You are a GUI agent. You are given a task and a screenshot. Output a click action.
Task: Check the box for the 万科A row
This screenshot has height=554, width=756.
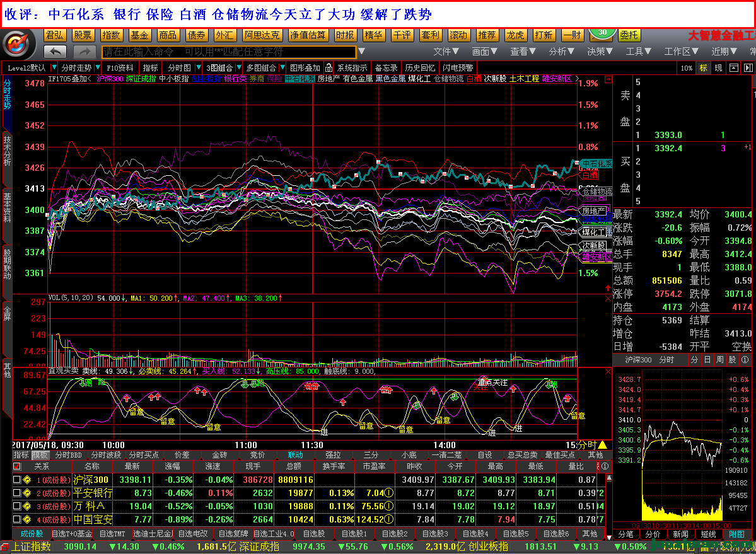(x=17, y=506)
